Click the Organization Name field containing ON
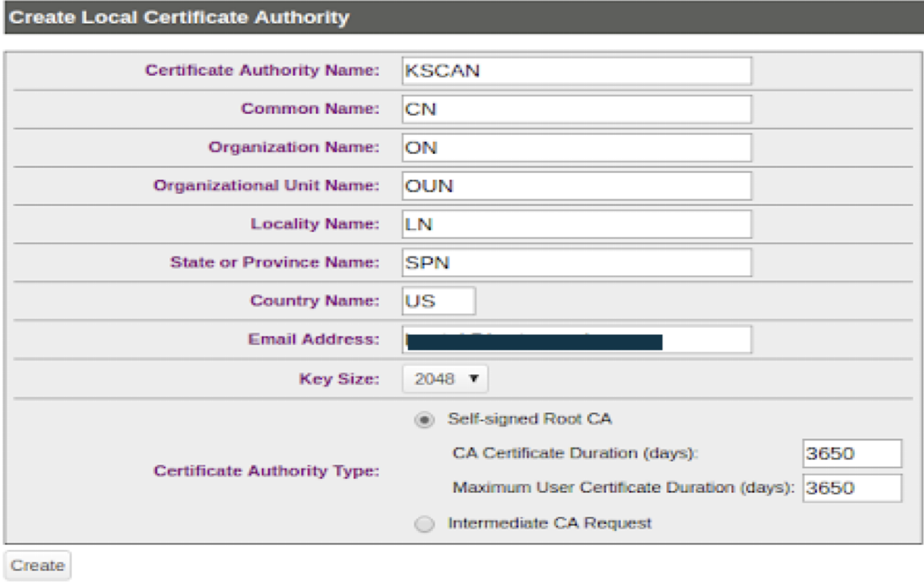 [576, 148]
